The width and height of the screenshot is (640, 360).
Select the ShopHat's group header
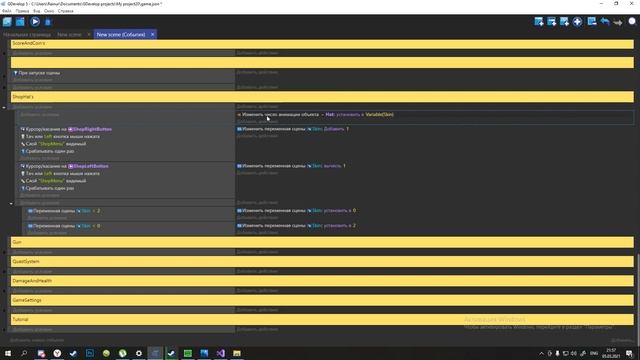322,97
